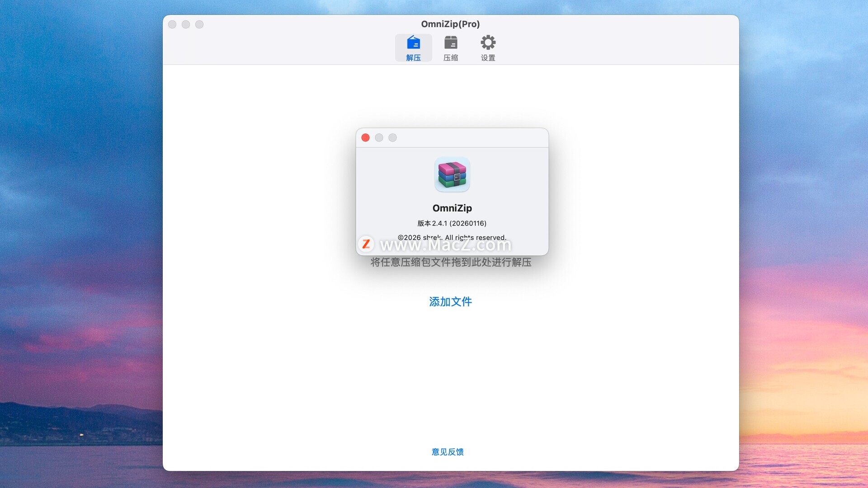
Task: Open the 设置 gear icon in toolbar
Action: pyautogui.click(x=488, y=43)
